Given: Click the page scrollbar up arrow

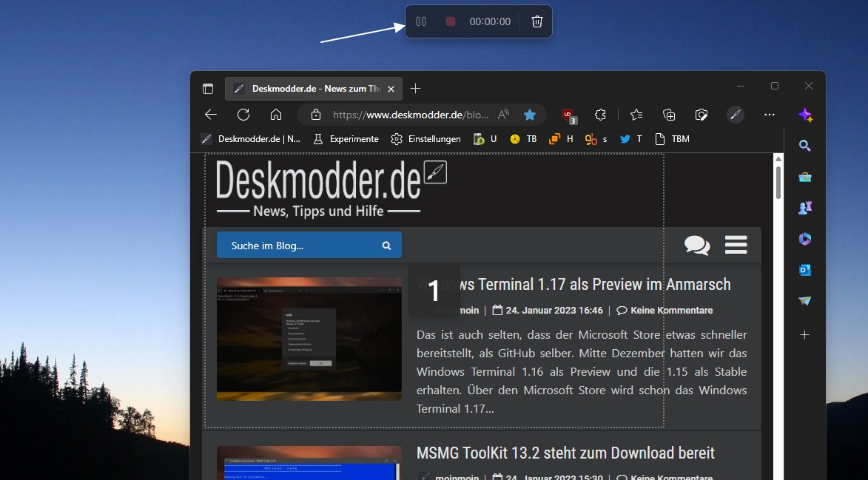Looking at the screenshot, I should tap(778, 159).
